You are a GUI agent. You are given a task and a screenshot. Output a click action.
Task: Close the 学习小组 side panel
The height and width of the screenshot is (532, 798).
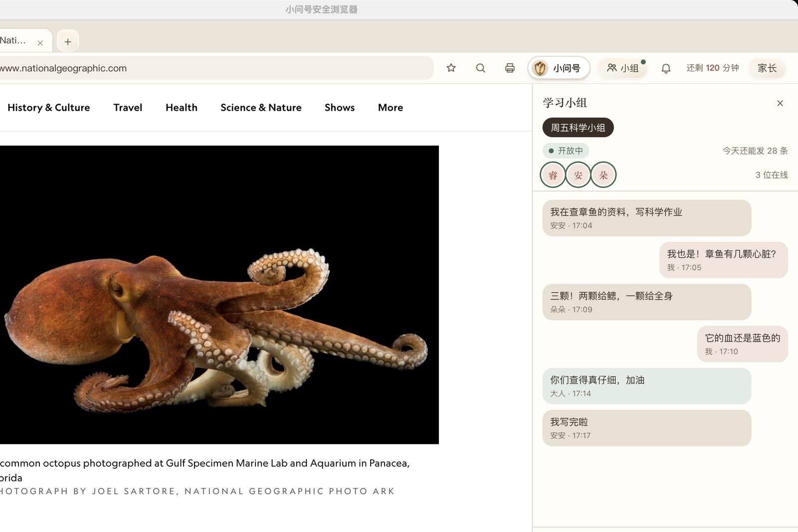[780, 103]
